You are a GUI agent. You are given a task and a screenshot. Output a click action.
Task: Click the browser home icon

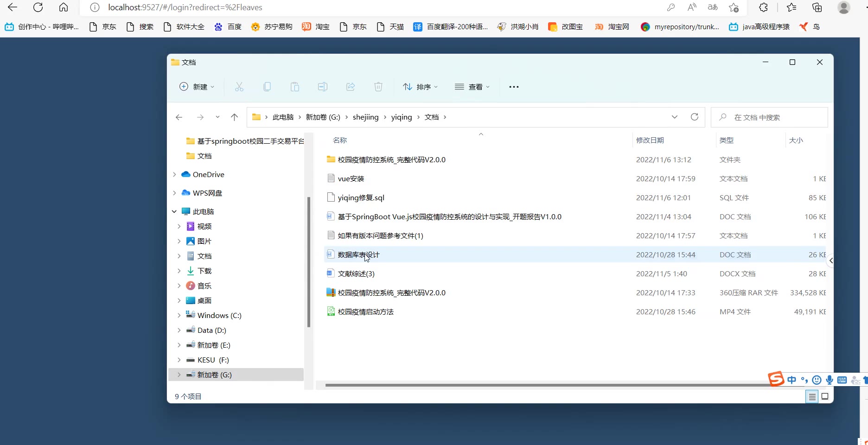click(64, 7)
